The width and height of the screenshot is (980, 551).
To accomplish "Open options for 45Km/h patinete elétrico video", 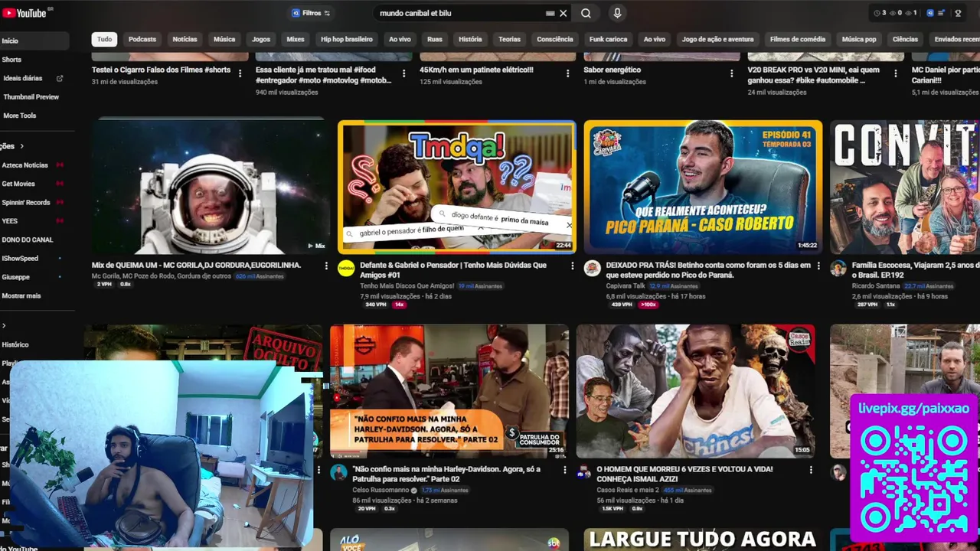I will point(567,73).
